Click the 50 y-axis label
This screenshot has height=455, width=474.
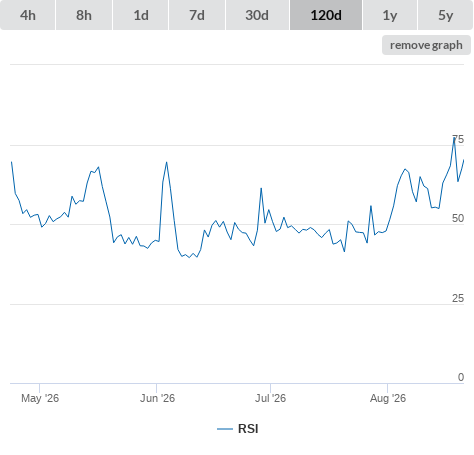458,218
